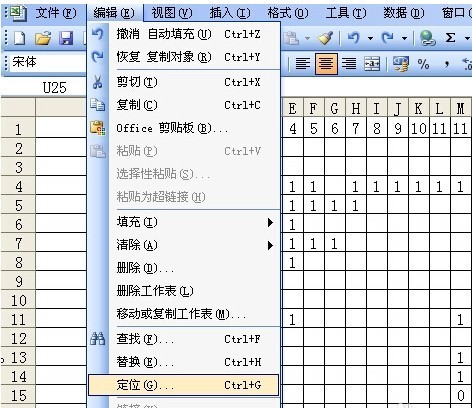The width and height of the screenshot is (472, 408).
Task: Click the Merge and Center icon
Action: (372, 63)
